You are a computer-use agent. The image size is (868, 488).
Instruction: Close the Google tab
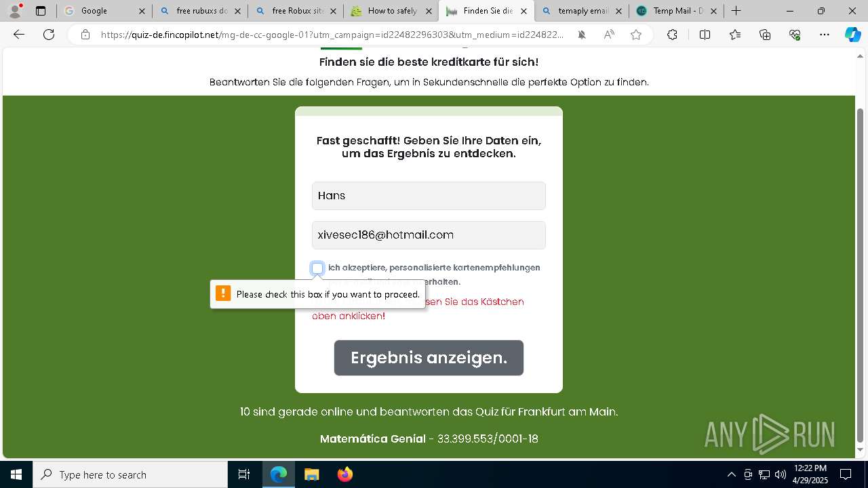pyautogui.click(x=141, y=11)
